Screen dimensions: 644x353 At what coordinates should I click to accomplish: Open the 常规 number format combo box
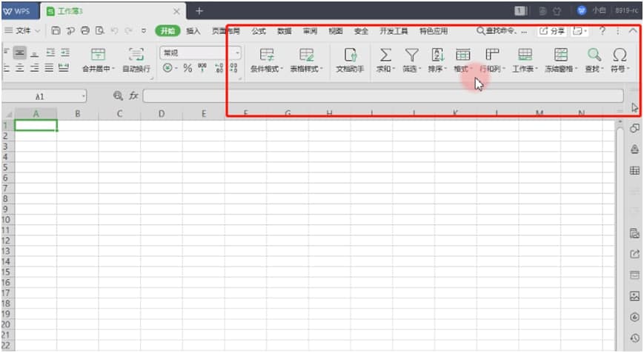click(x=200, y=53)
